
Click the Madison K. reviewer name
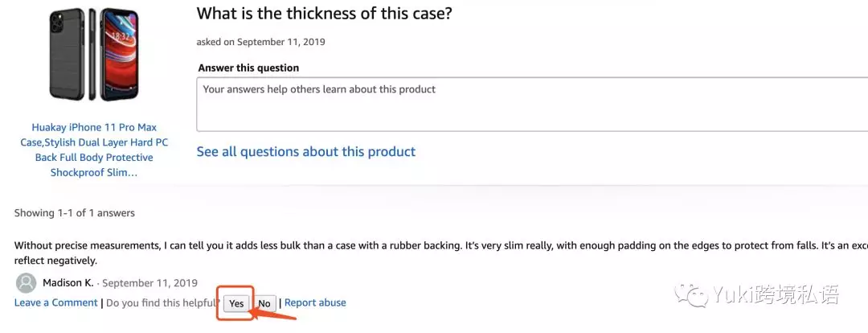tap(68, 283)
